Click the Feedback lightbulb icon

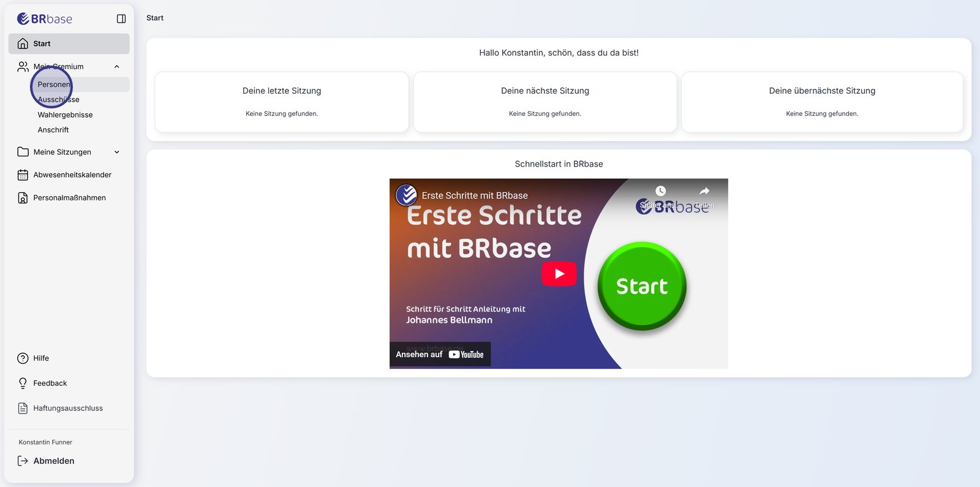coord(23,383)
